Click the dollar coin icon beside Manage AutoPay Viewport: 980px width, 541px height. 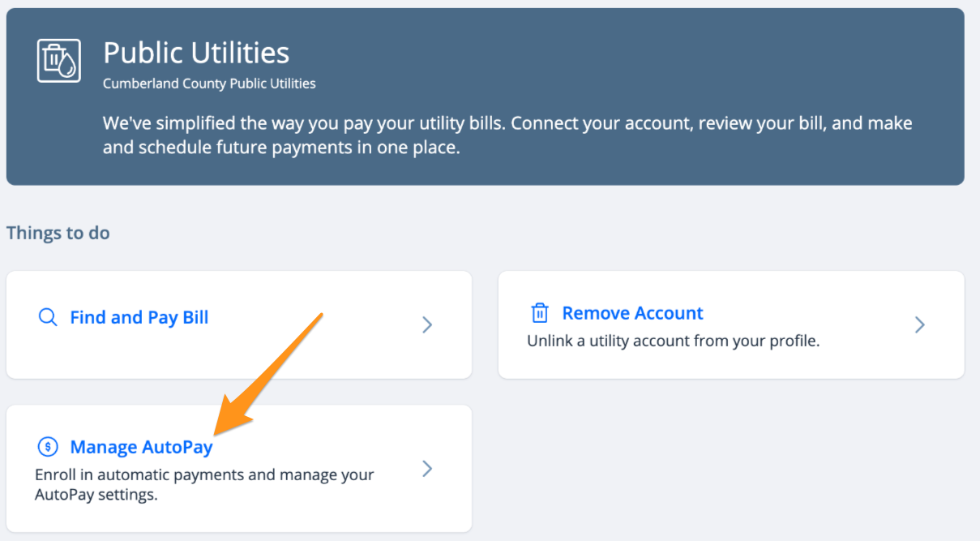pos(48,447)
